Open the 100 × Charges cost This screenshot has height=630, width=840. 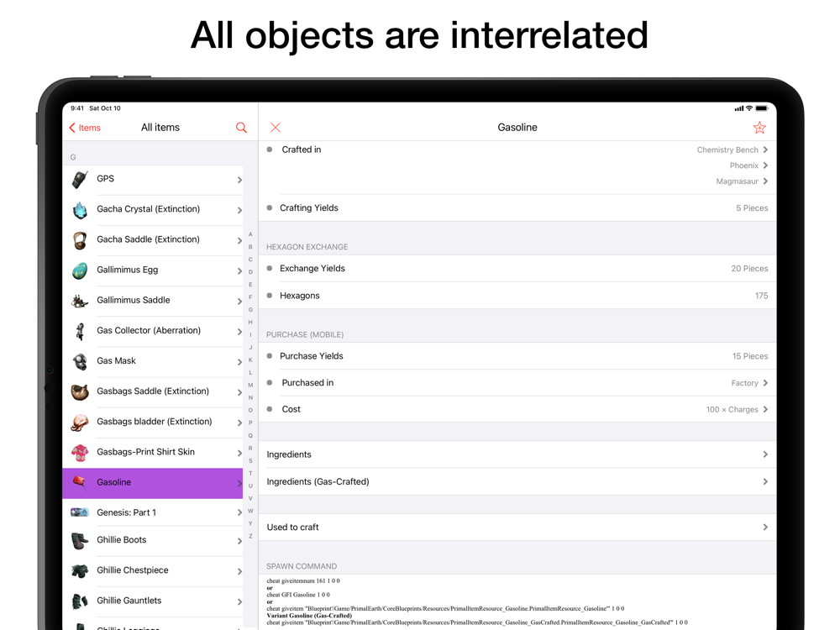pos(737,409)
